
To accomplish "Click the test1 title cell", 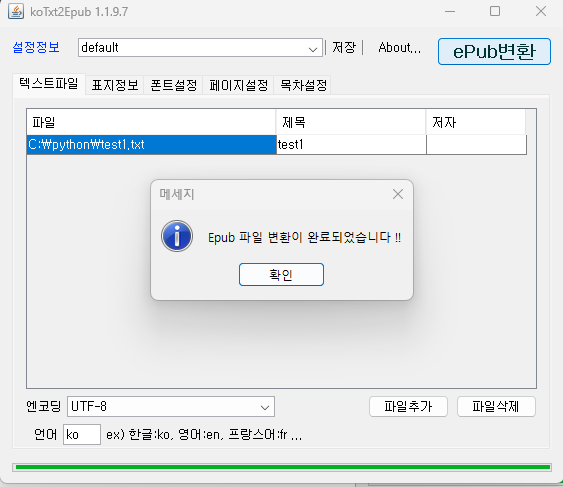I will pos(351,145).
